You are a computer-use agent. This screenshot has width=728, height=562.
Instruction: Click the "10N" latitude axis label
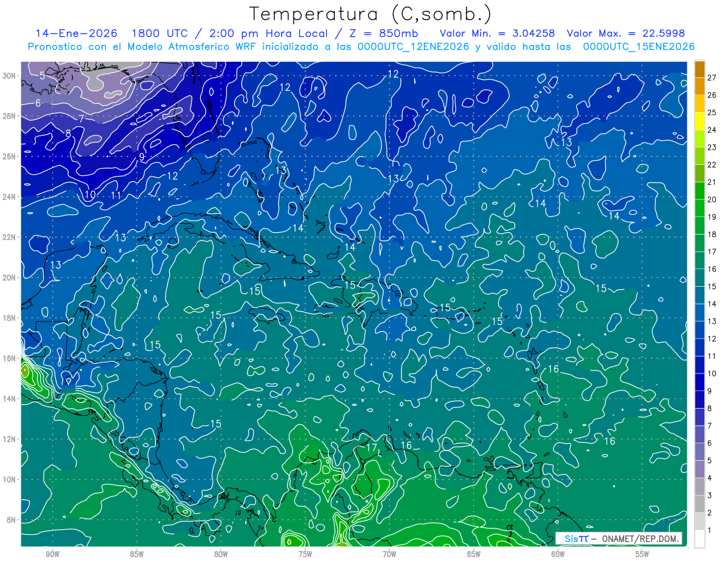click(x=10, y=480)
